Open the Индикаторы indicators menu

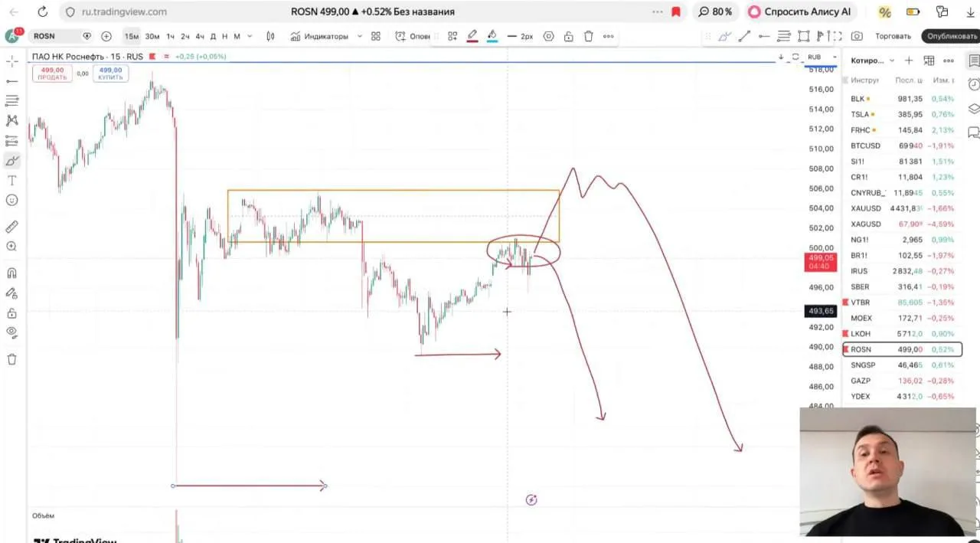pyautogui.click(x=319, y=36)
